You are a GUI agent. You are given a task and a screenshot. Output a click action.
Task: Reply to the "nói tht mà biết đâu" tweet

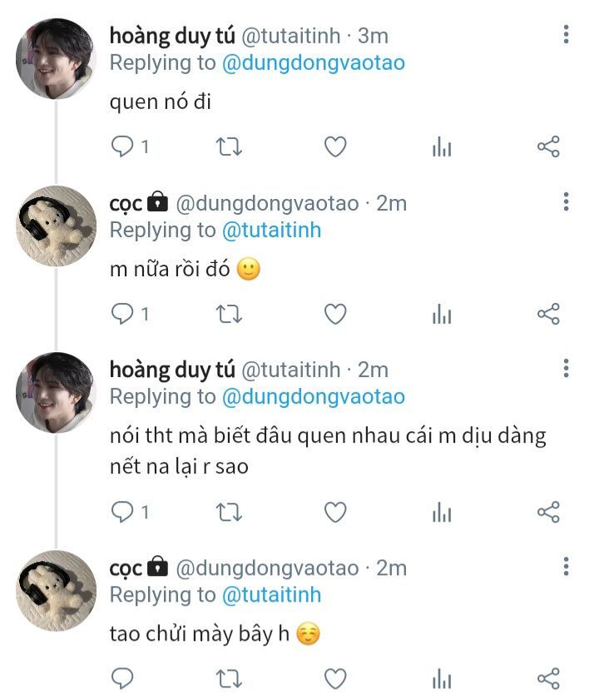pyautogui.click(x=122, y=512)
